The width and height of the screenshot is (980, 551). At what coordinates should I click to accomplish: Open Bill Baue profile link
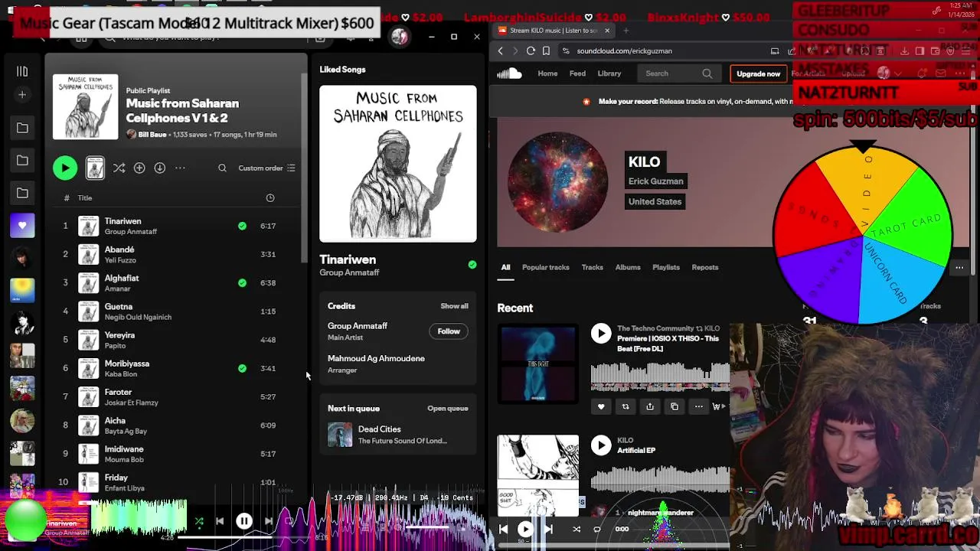pyautogui.click(x=152, y=135)
